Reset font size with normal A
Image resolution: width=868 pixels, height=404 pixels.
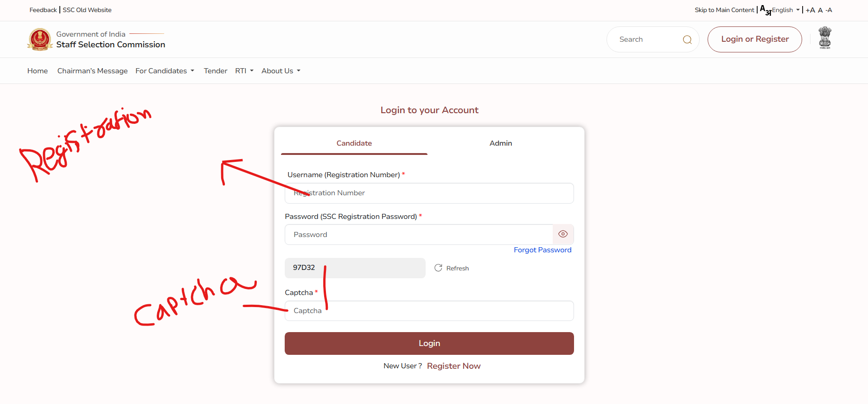(820, 10)
